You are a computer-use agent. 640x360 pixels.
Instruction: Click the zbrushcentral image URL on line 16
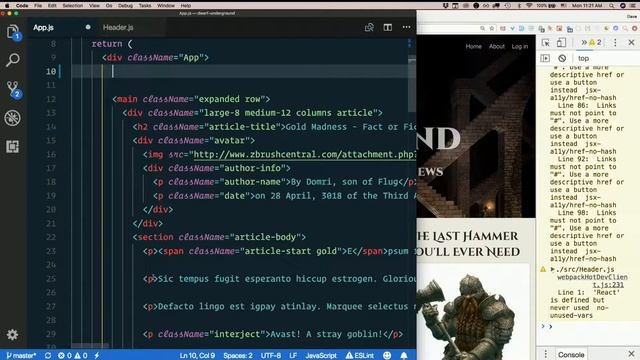click(304, 154)
